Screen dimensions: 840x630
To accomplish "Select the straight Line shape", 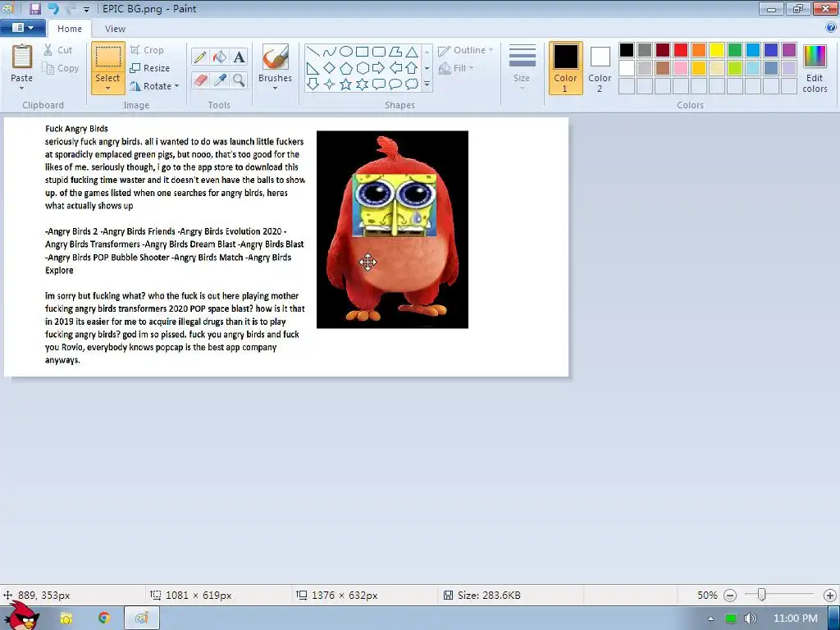I will (x=313, y=52).
